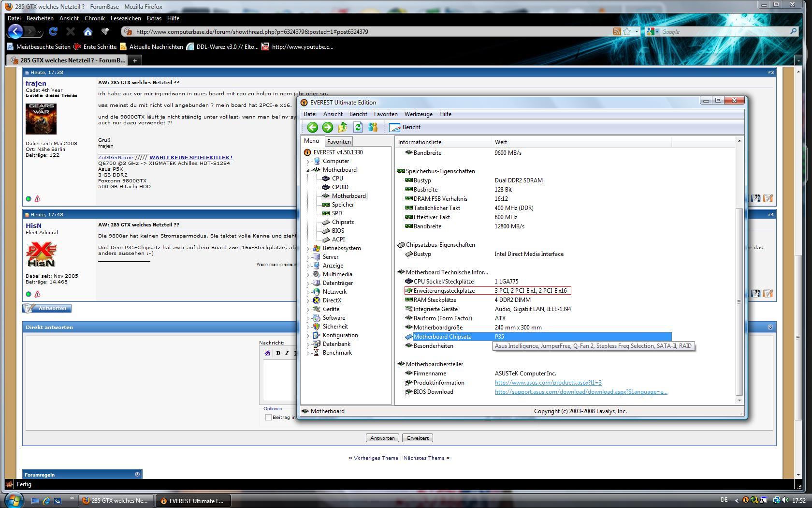This screenshot has height=508, width=812.
Task: Collapse the Forumregeln box
Action: (137, 474)
